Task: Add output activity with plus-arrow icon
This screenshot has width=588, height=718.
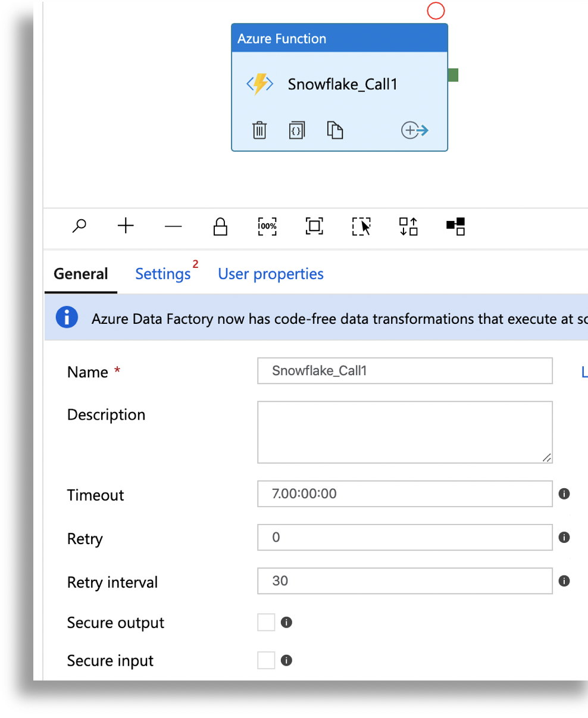Action: (415, 130)
